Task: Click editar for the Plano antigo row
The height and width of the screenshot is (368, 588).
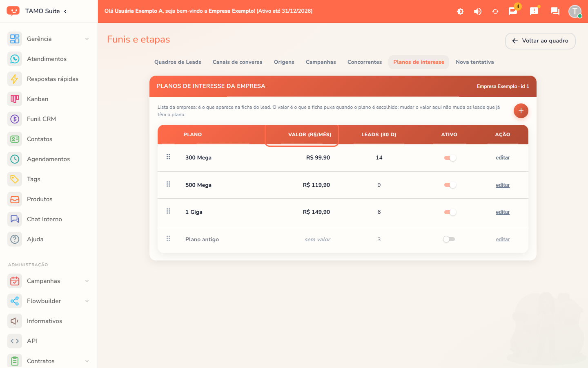Action: 503,240
